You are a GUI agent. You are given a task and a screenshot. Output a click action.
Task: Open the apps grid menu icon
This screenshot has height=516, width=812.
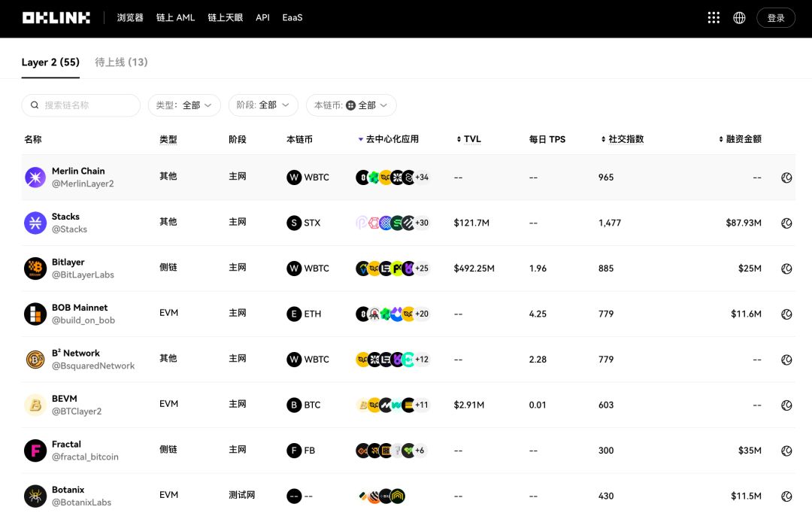click(714, 17)
